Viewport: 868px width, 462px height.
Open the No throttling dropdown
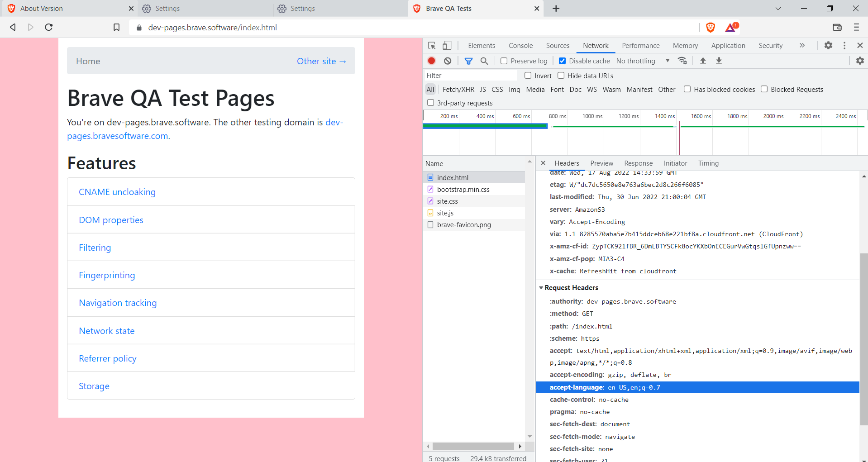coord(643,61)
